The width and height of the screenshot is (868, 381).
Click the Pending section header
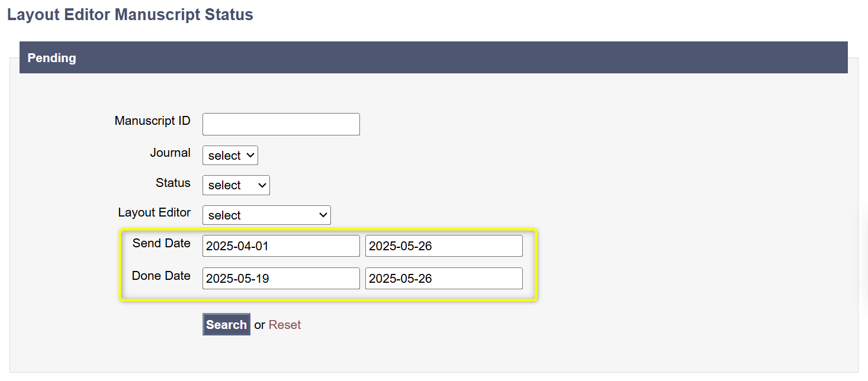52,58
